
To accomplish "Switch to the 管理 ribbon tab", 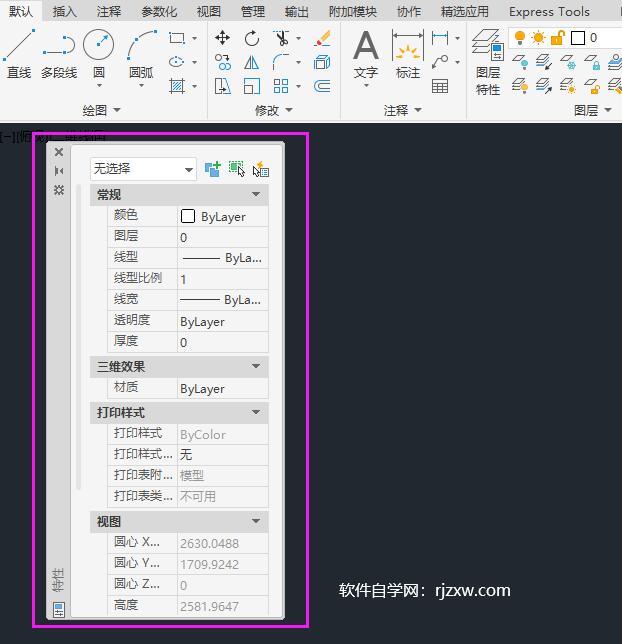I will click(x=253, y=12).
